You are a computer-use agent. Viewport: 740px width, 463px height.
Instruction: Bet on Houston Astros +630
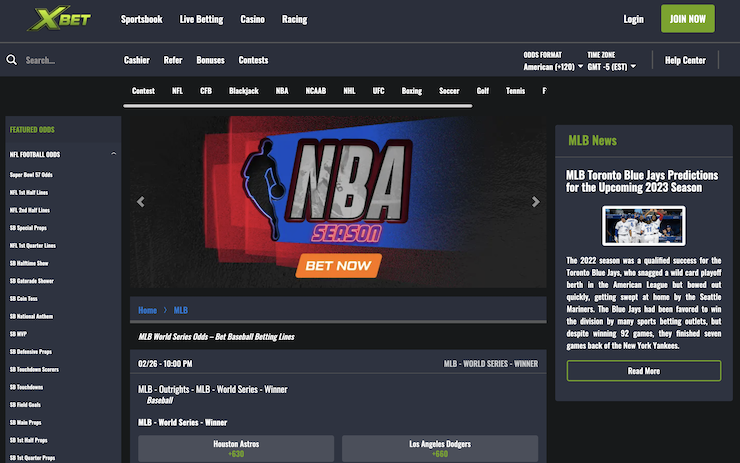[x=236, y=448]
